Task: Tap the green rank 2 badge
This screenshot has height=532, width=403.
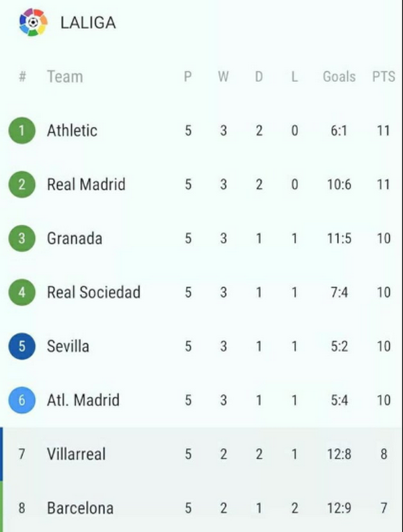Action: (x=22, y=184)
